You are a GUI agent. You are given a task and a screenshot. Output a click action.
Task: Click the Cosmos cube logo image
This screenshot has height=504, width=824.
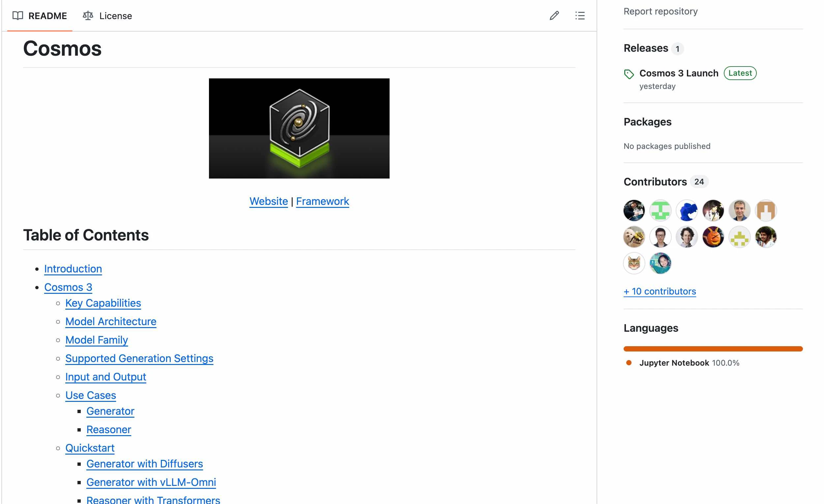pos(299,128)
